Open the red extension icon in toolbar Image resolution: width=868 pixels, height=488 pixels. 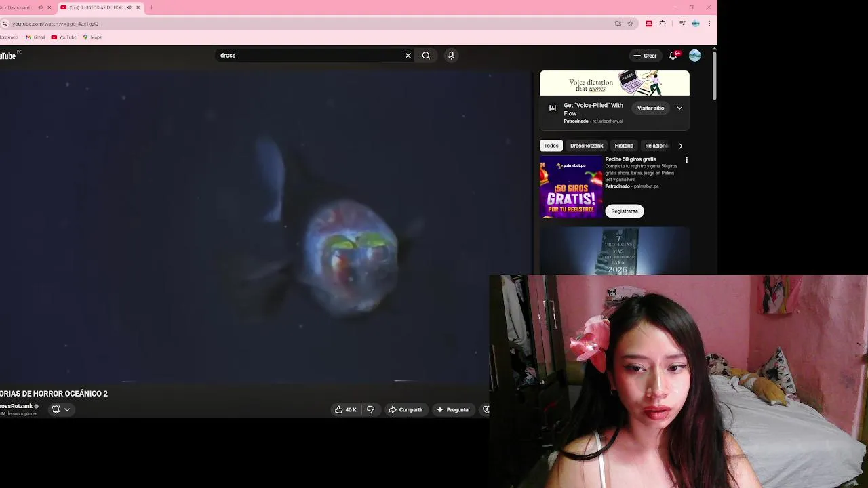click(649, 24)
